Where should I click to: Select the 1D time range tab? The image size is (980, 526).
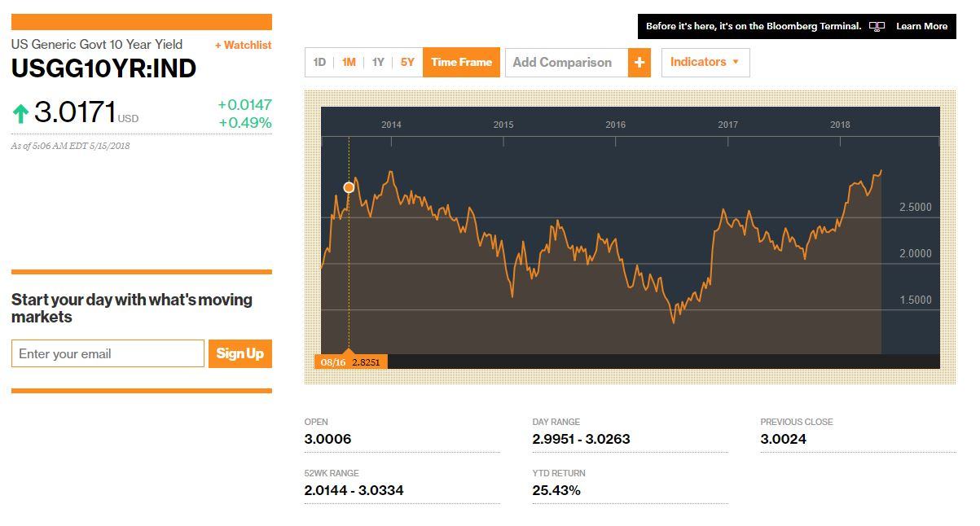click(x=319, y=63)
